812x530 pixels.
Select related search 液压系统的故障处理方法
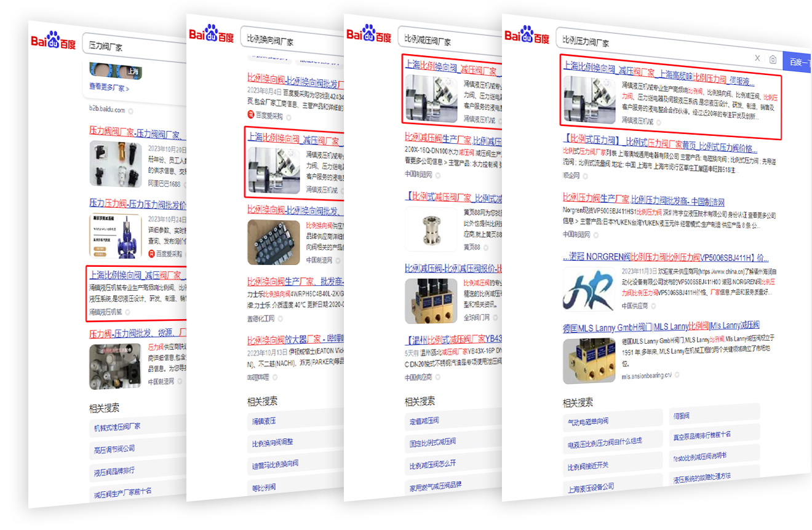715,477
